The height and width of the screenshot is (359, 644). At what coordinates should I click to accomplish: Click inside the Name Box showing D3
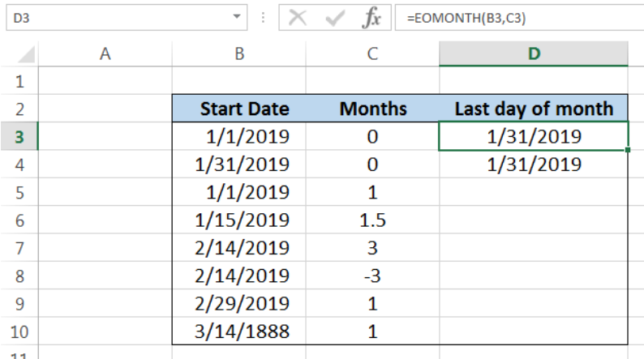(x=114, y=17)
